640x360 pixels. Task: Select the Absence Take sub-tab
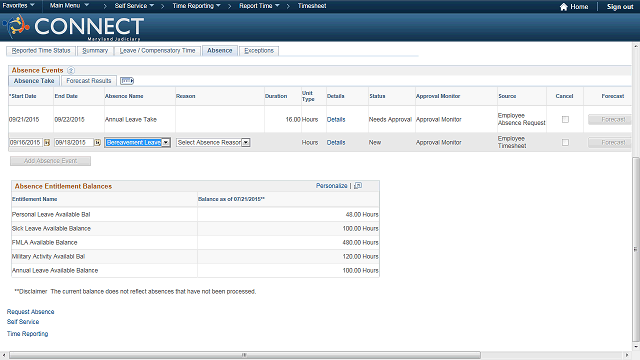point(34,81)
